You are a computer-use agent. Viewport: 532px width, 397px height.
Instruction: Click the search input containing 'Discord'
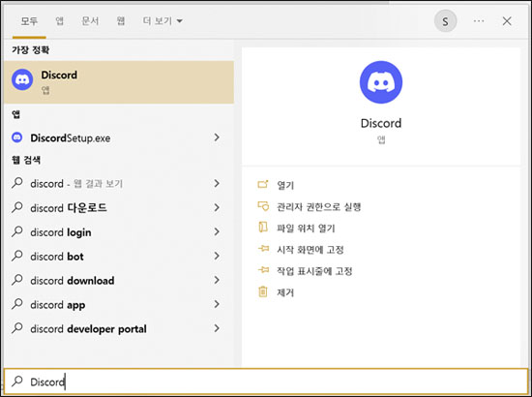[266, 382]
